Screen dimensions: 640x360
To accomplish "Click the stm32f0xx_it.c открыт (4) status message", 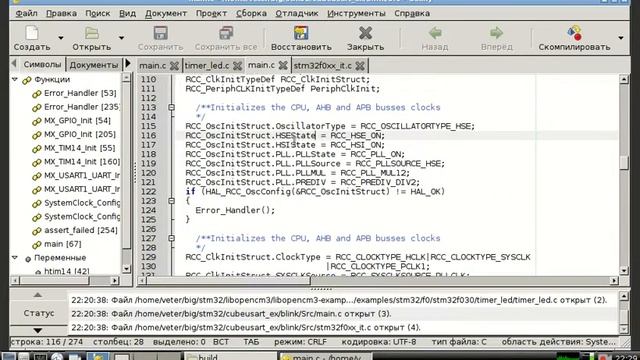I will [246, 327].
